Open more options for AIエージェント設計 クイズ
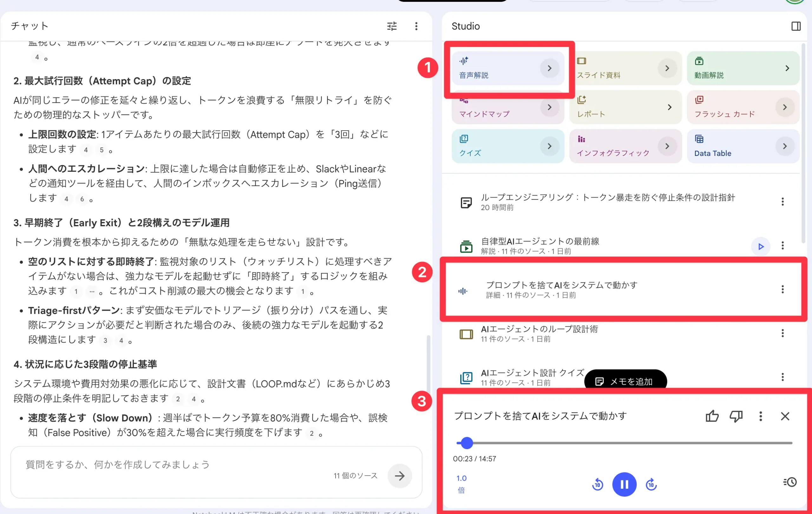The image size is (812, 514). 782,377
